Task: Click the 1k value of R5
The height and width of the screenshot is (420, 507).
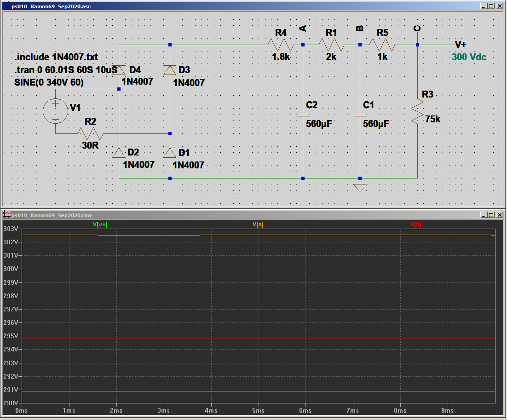Action: tap(382, 57)
